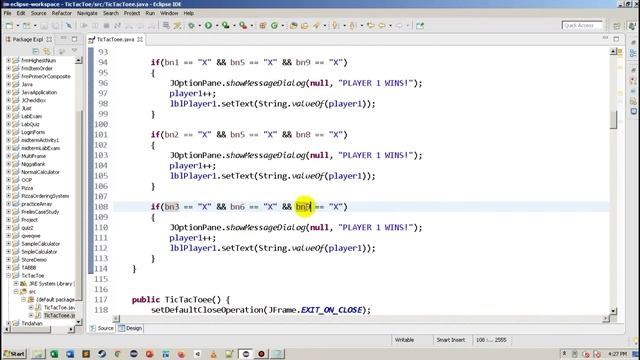Click Collapse All in Package Explorer
This screenshot has height=360, width=640.
36,51
